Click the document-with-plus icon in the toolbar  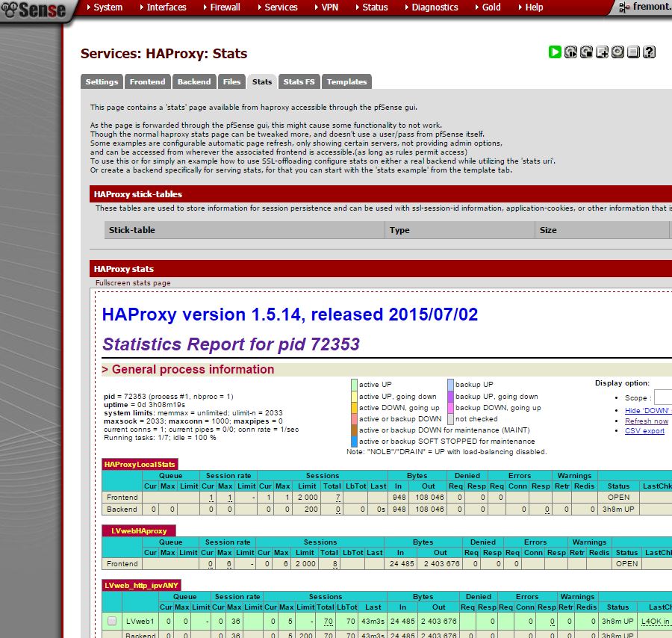click(x=602, y=52)
